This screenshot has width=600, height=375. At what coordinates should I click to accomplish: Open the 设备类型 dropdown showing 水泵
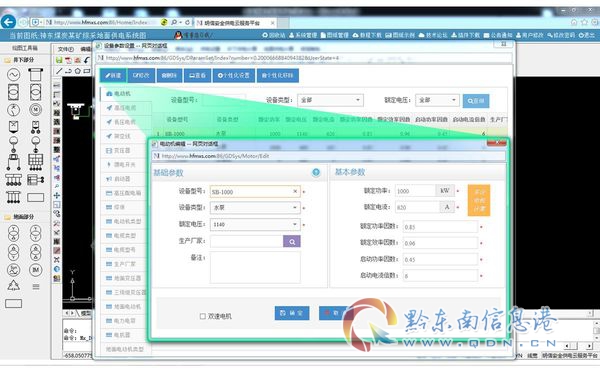[x=255, y=208]
